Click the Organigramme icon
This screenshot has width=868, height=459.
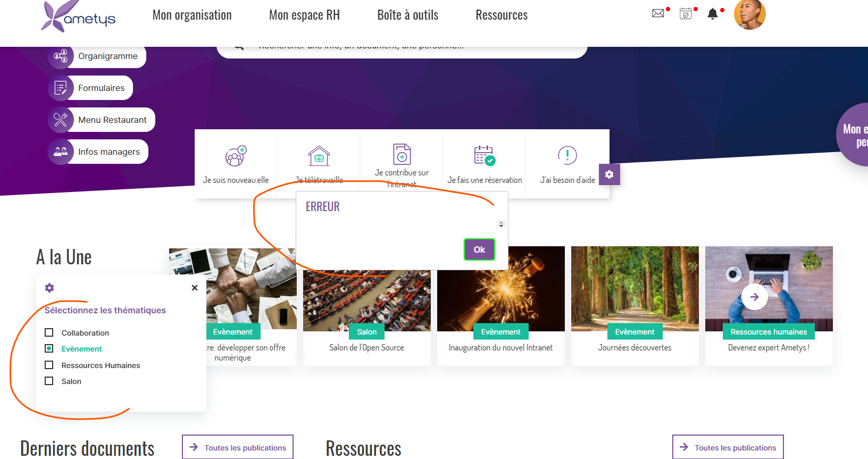point(61,56)
